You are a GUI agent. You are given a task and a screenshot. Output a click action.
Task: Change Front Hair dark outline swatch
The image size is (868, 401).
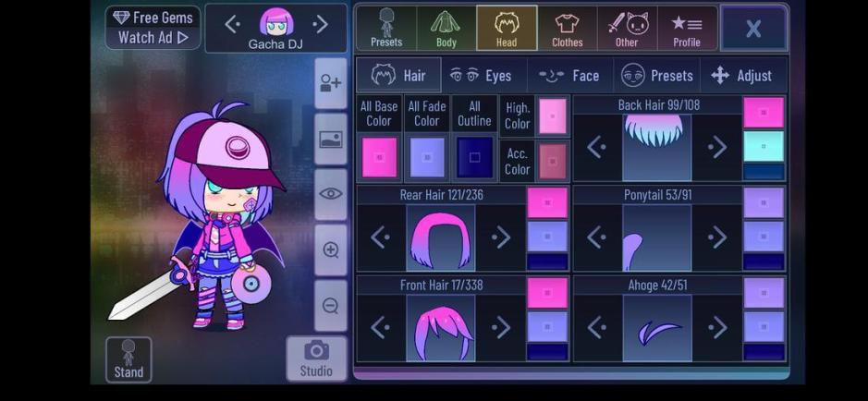[547, 352]
